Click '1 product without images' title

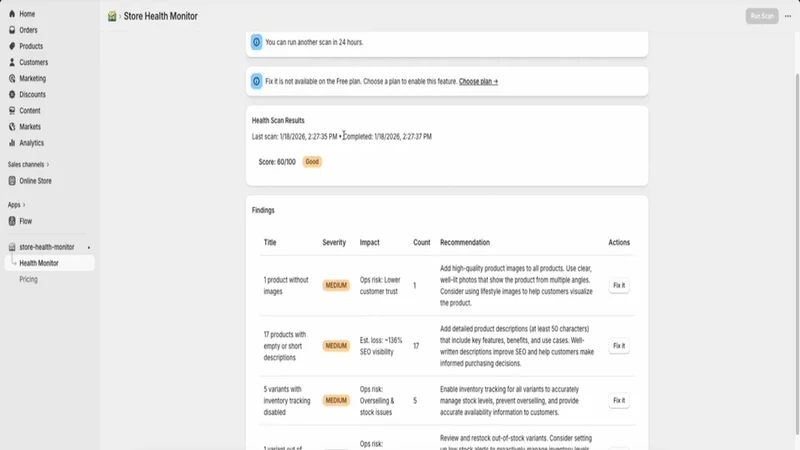pyautogui.click(x=286, y=286)
